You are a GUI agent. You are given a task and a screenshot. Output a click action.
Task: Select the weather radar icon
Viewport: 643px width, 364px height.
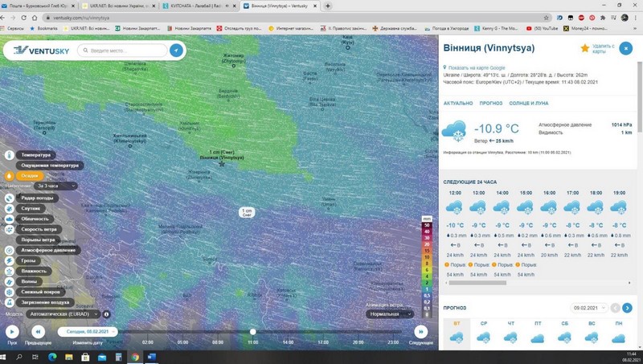coord(9,198)
